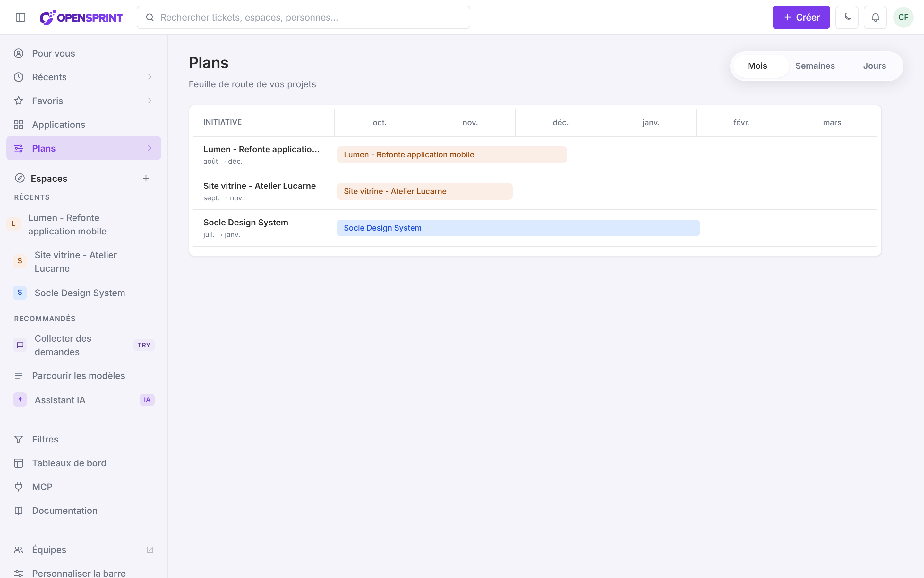Click the orange S badge for Site vitrine

(20, 261)
